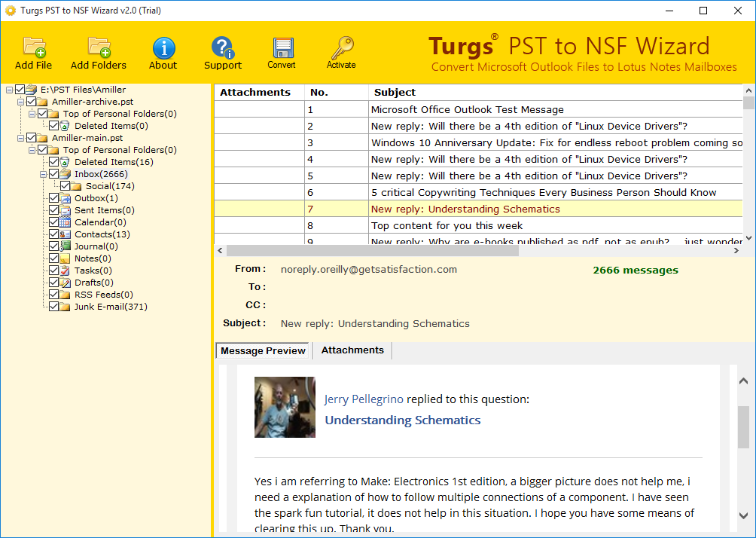Click the Deleted Items(0) recycle icon

[x=65, y=126]
